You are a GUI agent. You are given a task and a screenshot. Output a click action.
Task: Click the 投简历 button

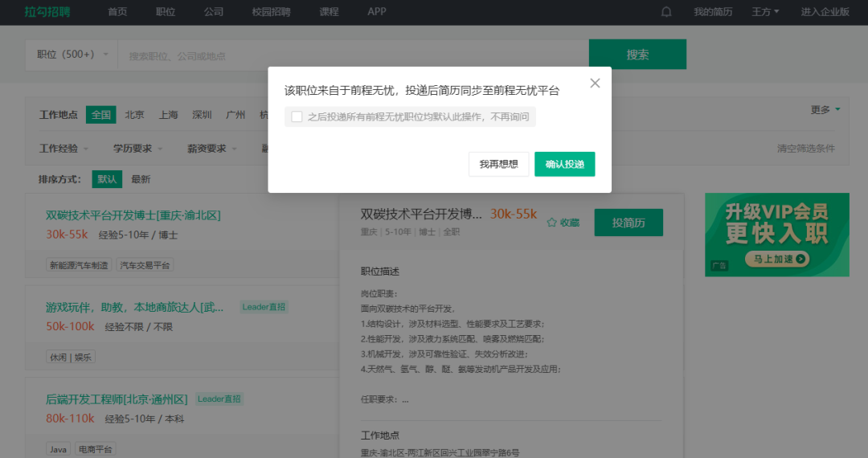click(628, 223)
